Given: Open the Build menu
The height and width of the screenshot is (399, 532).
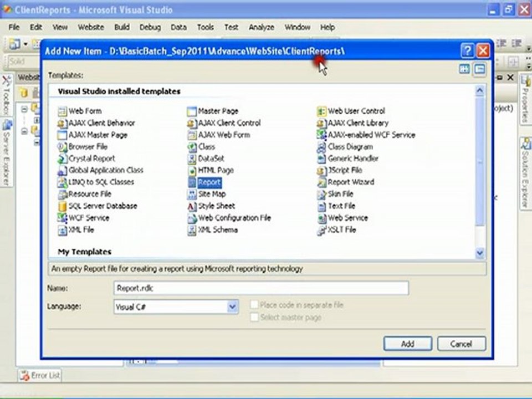Looking at the screenshot, I should [122, 27].
